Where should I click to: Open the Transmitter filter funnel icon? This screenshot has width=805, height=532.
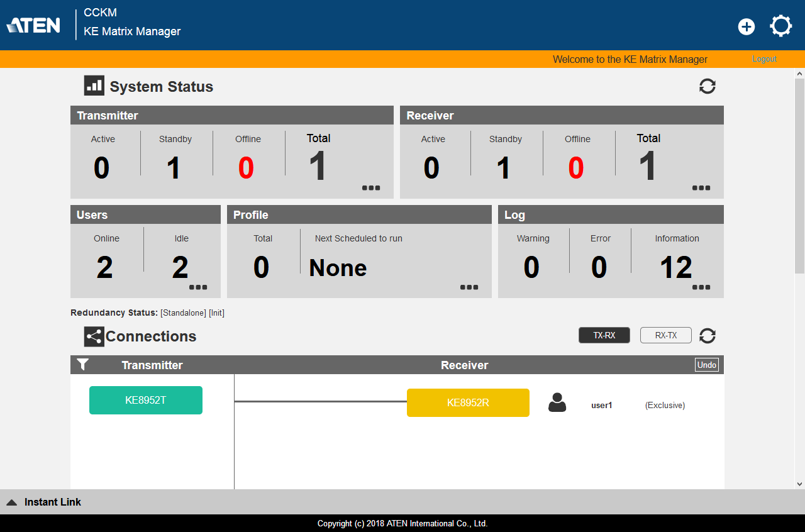pos(82,364)
